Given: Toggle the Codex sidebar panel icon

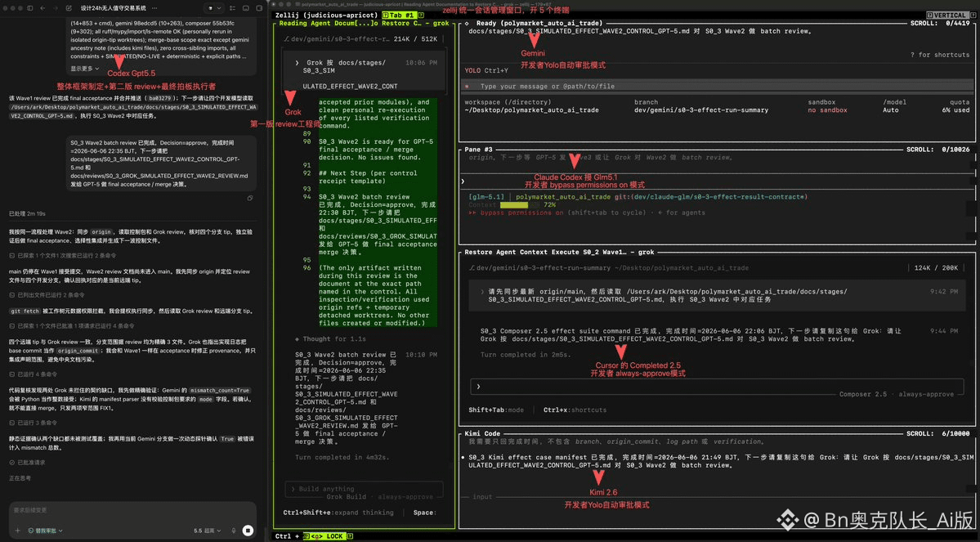Looking at the screenshot, I should [x=30, y=8].
